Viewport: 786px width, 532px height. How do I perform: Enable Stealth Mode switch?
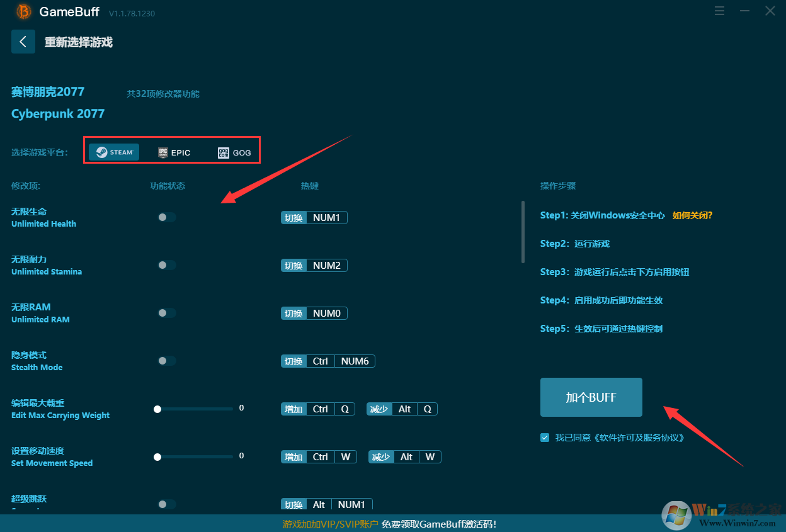[166, 361]
